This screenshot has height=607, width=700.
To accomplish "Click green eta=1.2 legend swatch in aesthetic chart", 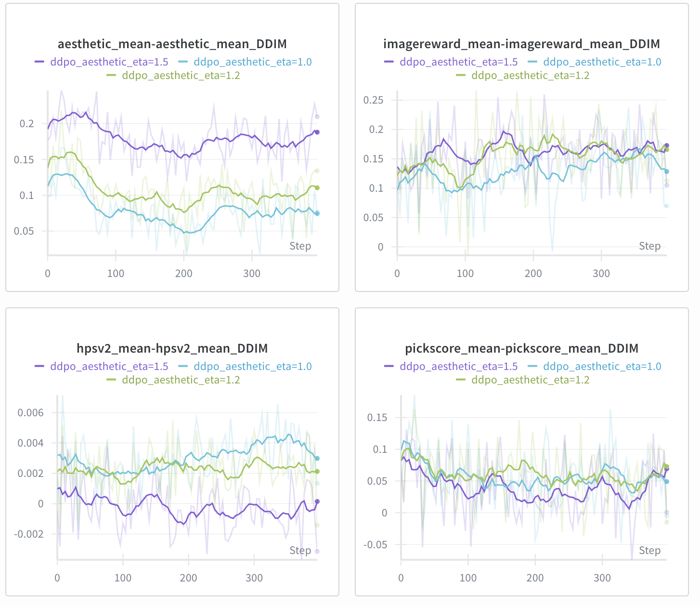I will [111, 76].
